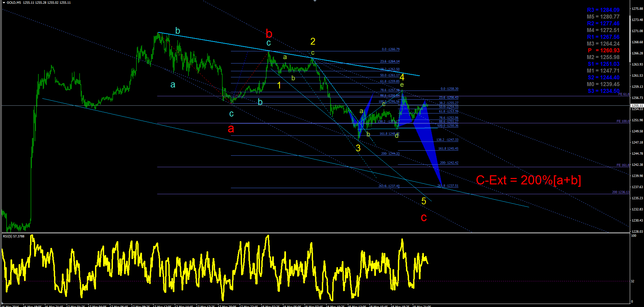Select Fibonacci level 38.2 -1255.27
Viewport: 644px width, 307px height.
click(449, 103)
